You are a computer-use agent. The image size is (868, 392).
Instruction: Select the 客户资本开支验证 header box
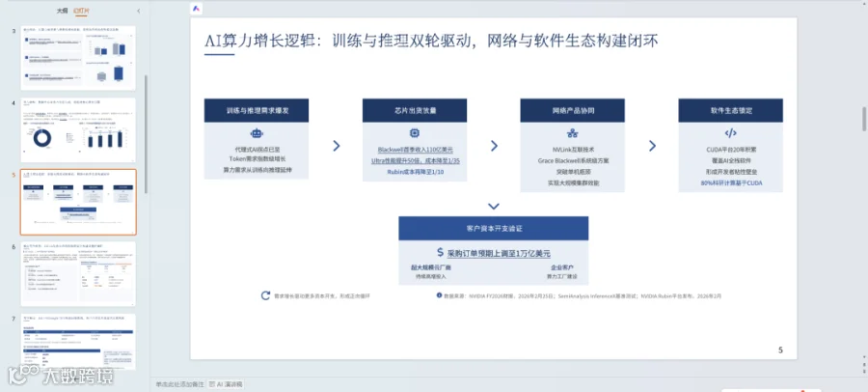coord(494,229)
